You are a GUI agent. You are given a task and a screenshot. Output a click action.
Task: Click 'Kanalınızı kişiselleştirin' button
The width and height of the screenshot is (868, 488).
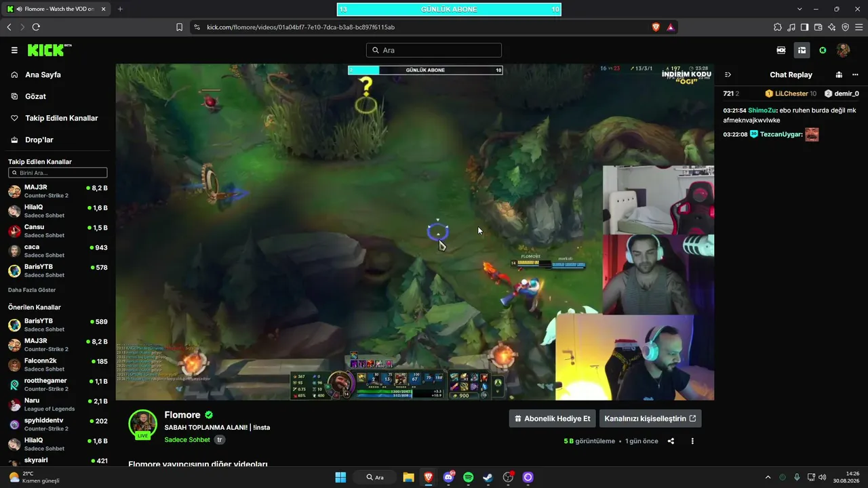pyautogui.click(x=650, y=419)
